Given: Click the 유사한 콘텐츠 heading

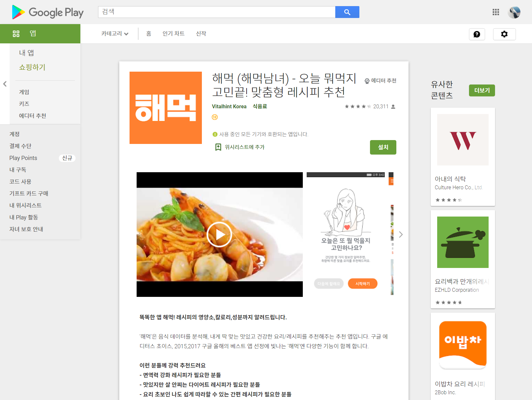Looking at the screenshot, I should click(x=442, y=90).
